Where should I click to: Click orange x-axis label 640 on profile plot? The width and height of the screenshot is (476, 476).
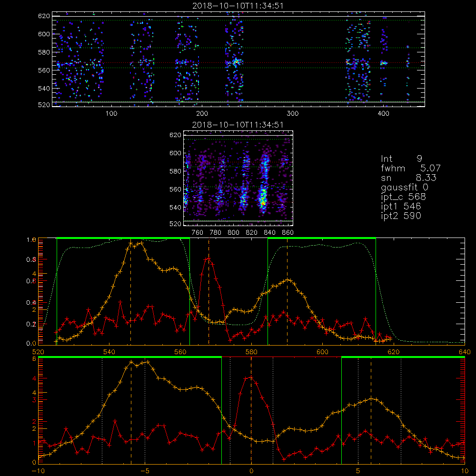click(465, 352)
